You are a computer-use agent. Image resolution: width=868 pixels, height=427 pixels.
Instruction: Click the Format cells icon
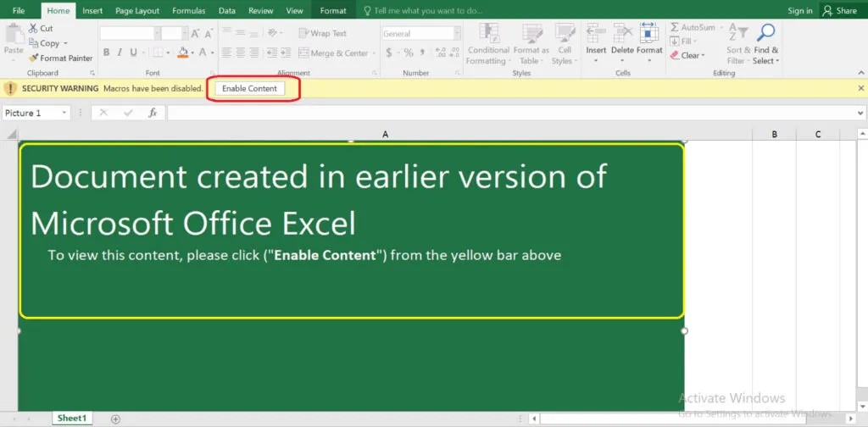(648, 33)
